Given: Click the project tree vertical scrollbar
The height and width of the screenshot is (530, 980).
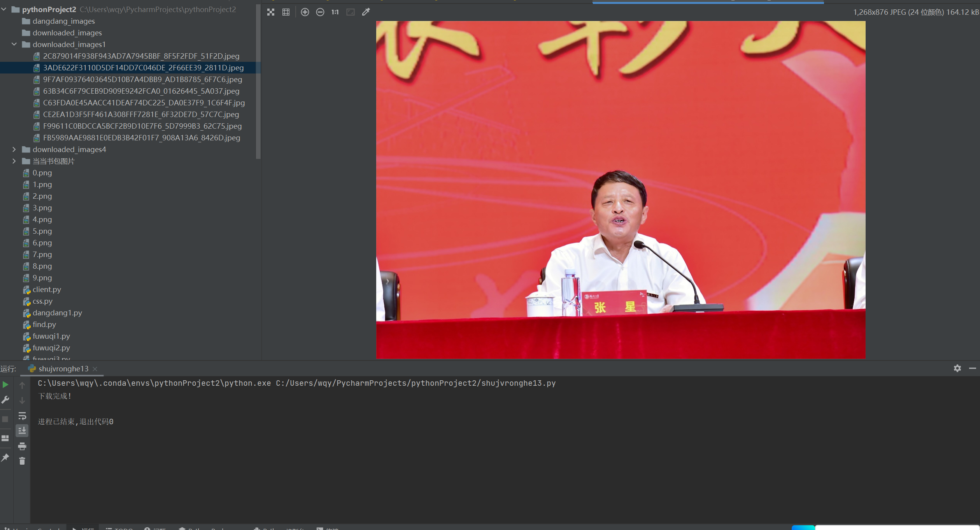Looking at the screenshot, I should click(258, 82).
